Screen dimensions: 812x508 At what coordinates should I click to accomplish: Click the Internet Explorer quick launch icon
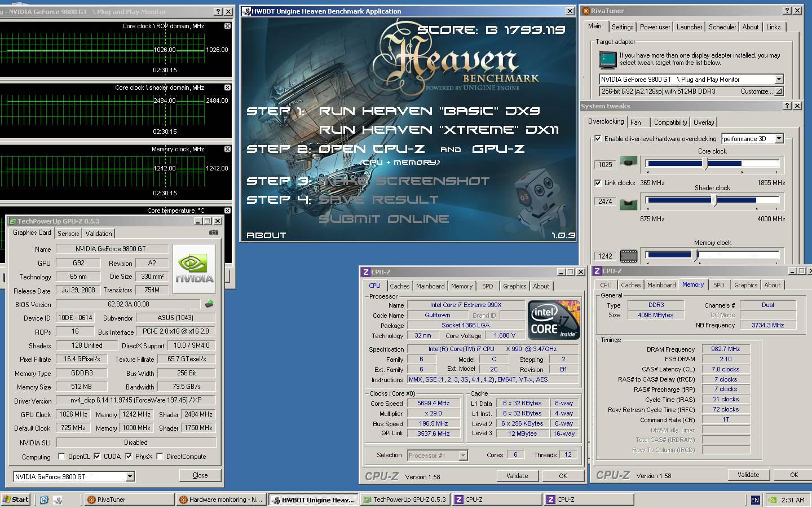[x=44, y=500]
